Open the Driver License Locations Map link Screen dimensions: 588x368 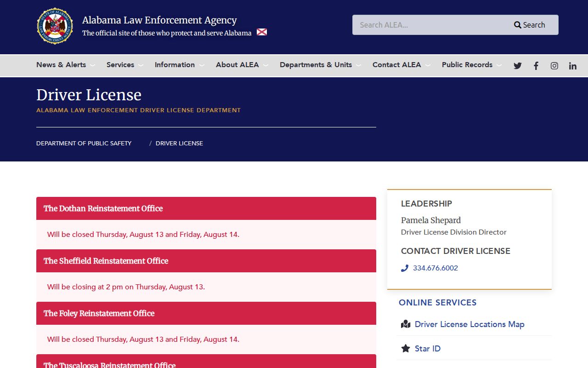click(469, 324)
